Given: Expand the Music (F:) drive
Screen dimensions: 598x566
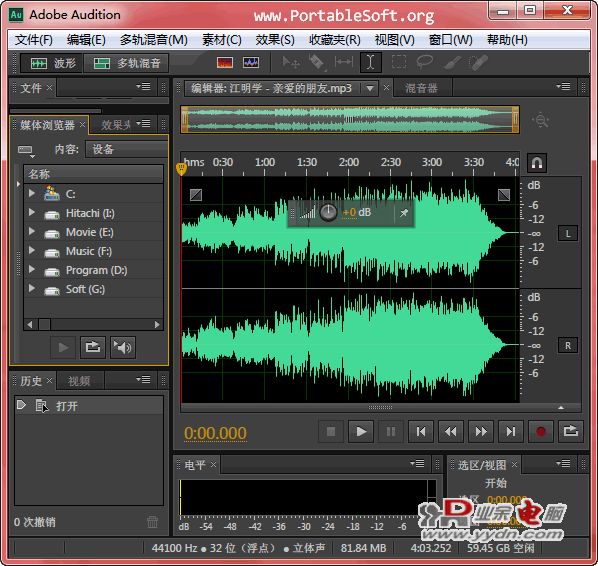Looking at the screenshot, I should click(32, 250).
